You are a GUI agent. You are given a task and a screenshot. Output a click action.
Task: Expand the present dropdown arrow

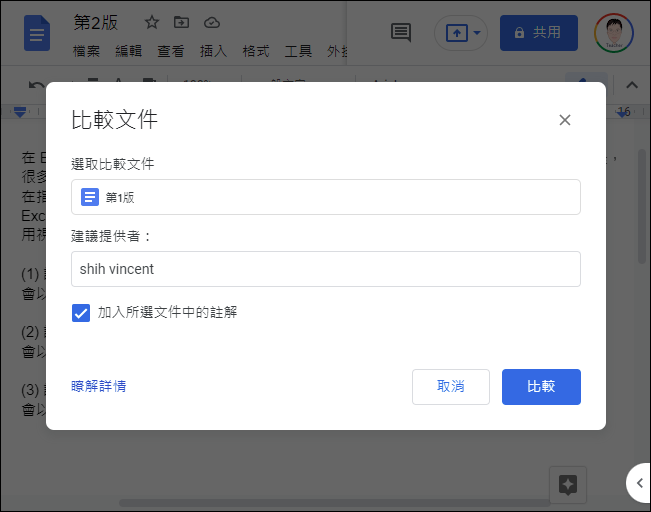pos(477,33)
